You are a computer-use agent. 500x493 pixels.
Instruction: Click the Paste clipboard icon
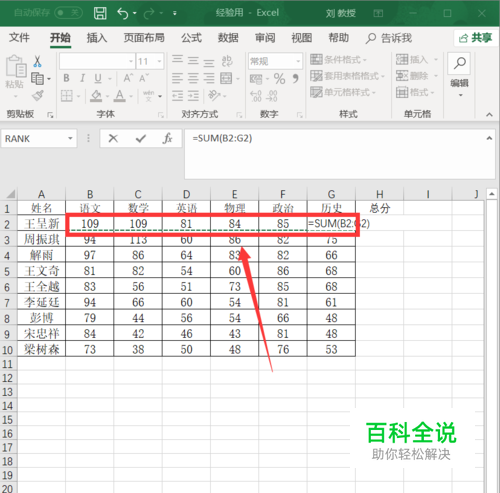point(16,67)
